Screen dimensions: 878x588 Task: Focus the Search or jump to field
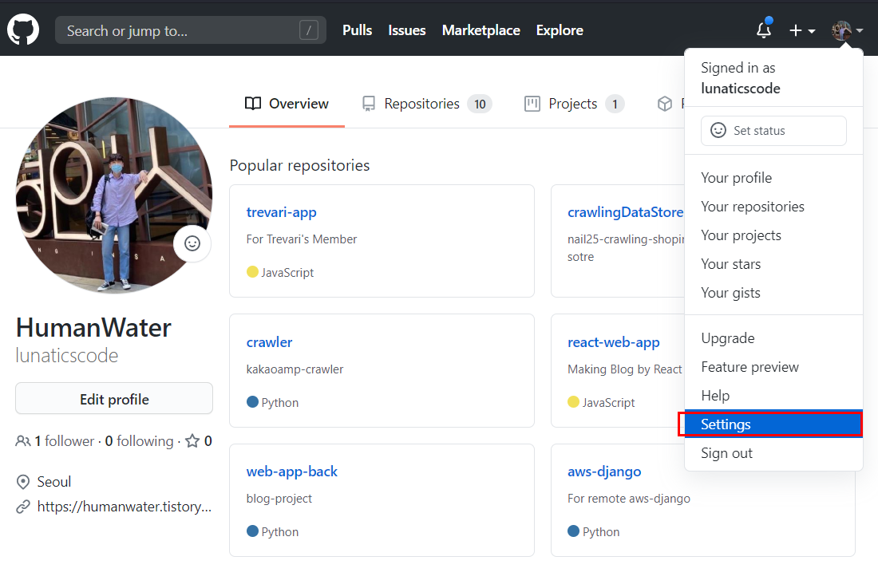point(191,30)
